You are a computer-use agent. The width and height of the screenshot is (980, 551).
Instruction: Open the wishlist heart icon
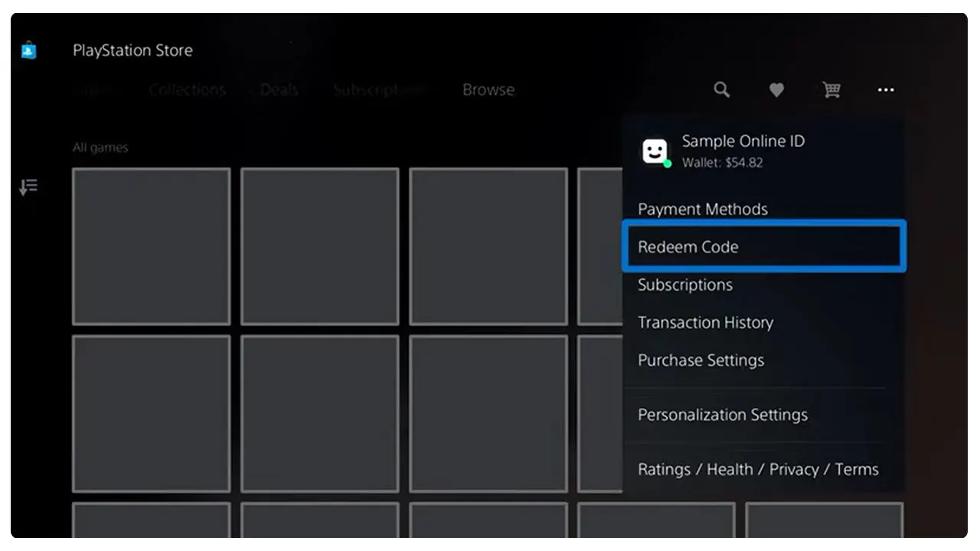(x=776, y=90)
